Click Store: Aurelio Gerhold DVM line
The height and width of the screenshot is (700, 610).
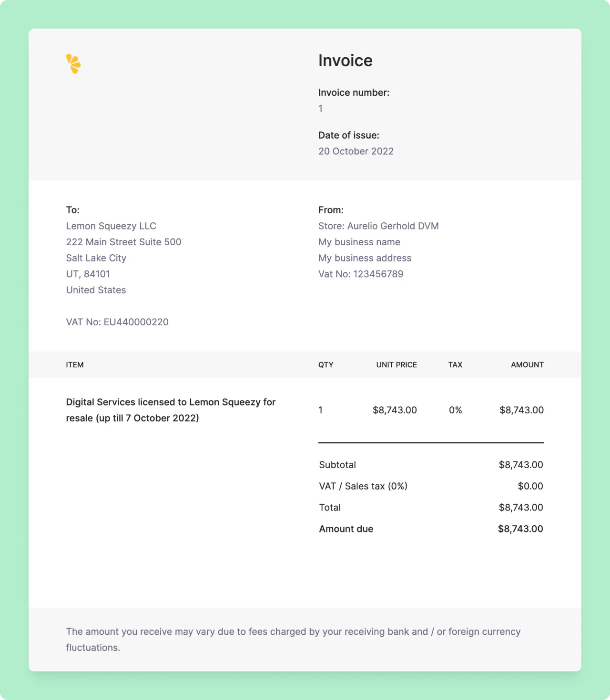(x=378, y=226)
